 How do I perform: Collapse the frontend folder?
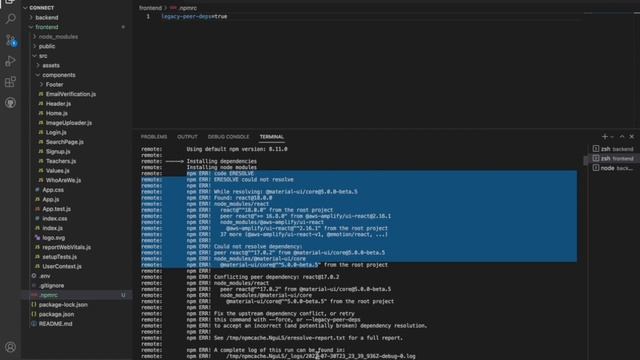click(x=47, y=27)
